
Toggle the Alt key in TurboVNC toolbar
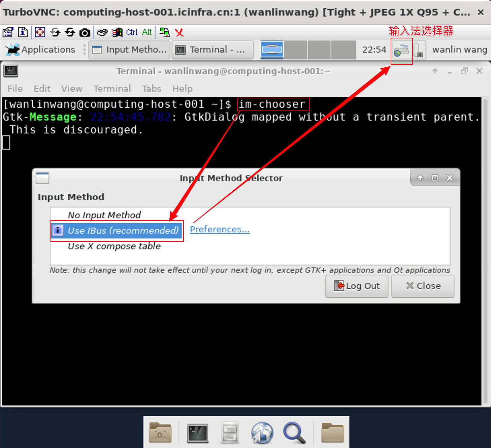(146, 32)
